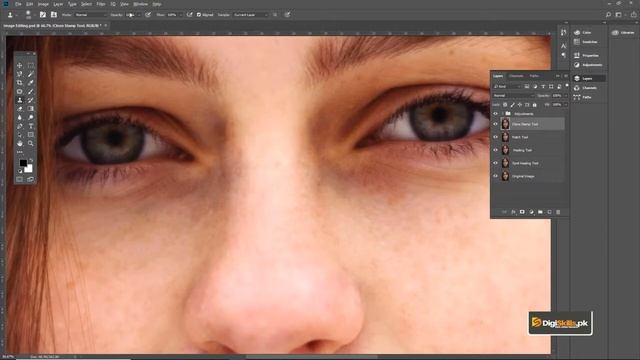This screenshot has height=360, width=640.
Task: Toggle the Aligned checkbox in options bar
Action: (x=199, y=15)
